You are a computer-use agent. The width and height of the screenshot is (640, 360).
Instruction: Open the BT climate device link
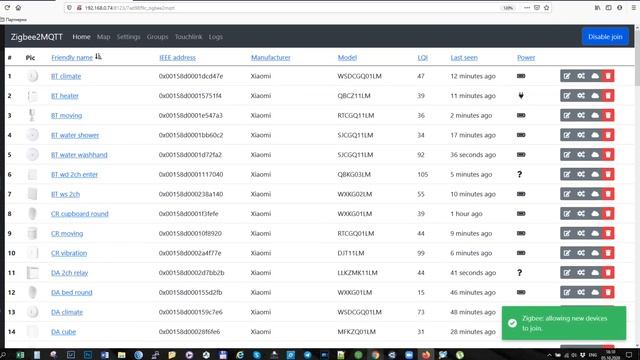66,76
